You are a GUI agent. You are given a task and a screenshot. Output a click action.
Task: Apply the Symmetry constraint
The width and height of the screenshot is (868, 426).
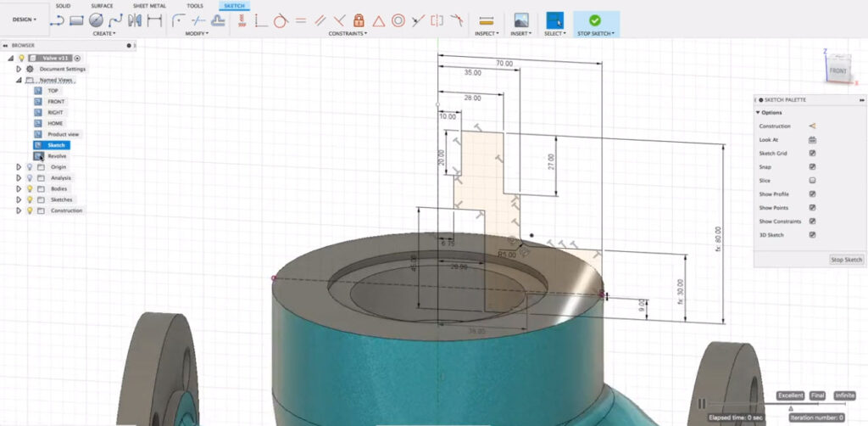(x=437, y=21)
